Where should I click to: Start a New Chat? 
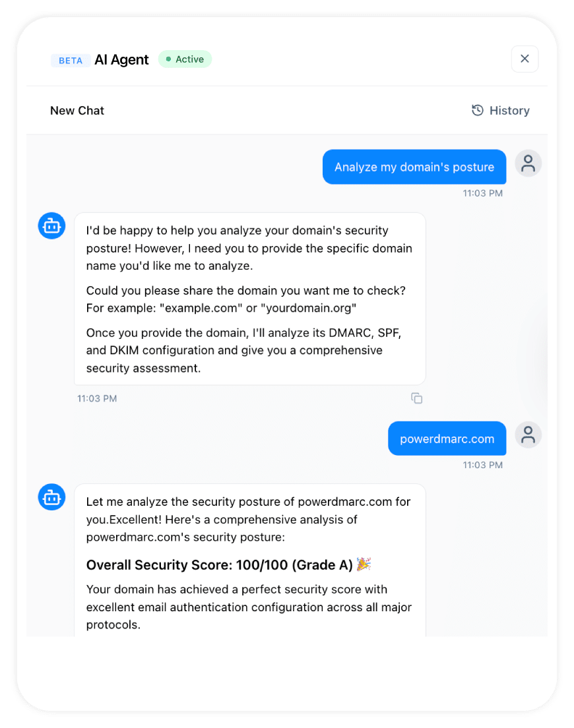tap(77, 111)
